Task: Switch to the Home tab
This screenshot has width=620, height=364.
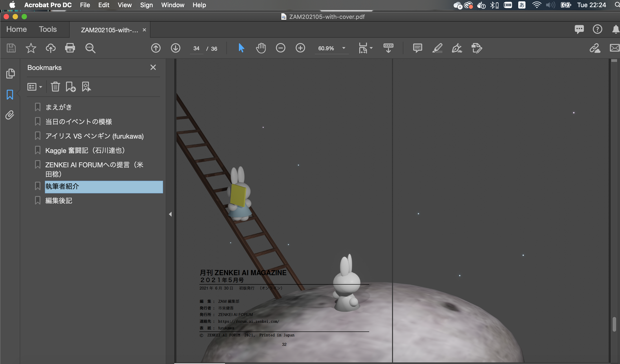Action: click(x=16, y=29)
